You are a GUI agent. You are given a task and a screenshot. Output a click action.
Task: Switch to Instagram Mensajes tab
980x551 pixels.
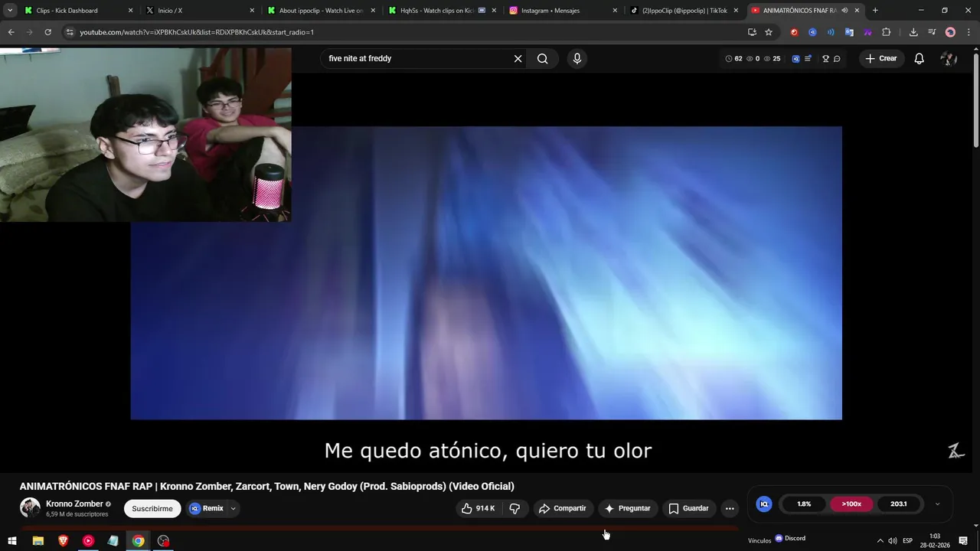(x=562, y=11)
